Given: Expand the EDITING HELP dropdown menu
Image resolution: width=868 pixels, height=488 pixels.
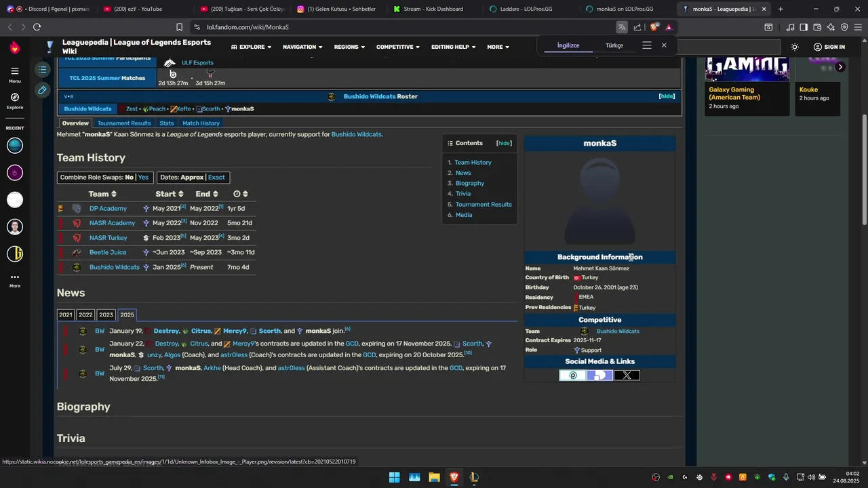Looking at the screenshot, I should tap(453, 47).
